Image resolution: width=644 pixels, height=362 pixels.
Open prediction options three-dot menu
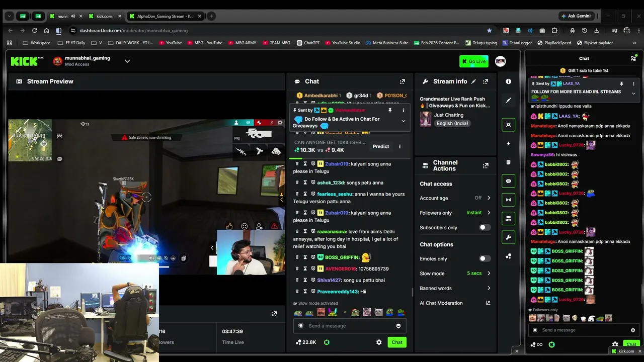pos(399,147)
